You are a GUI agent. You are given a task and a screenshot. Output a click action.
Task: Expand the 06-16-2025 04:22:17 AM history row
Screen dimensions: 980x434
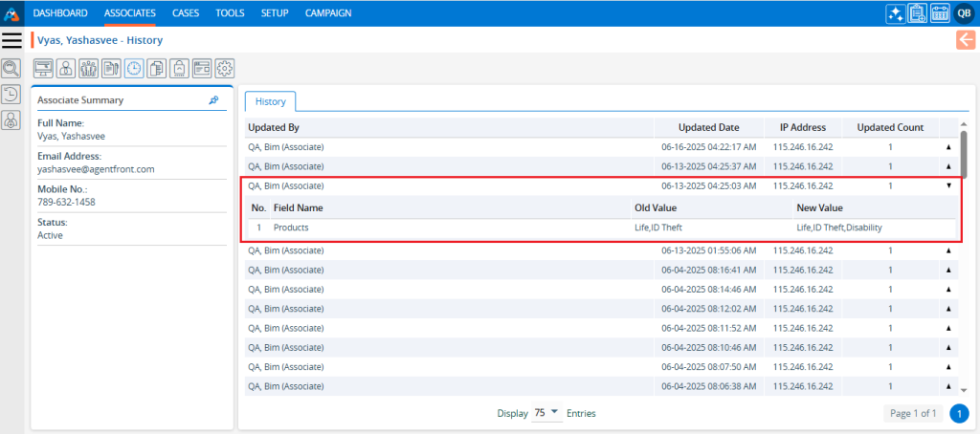pyautogui.click(x=948, y=147)
